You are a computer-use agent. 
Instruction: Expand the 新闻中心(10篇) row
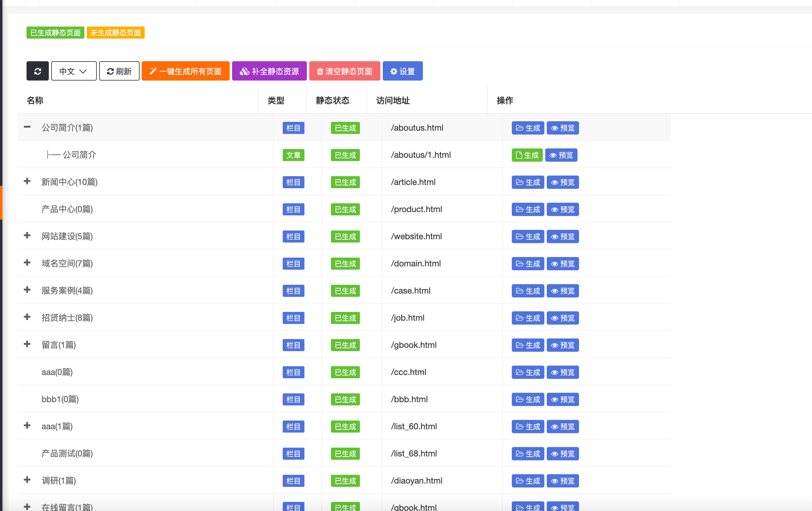(x=27, y=181)
